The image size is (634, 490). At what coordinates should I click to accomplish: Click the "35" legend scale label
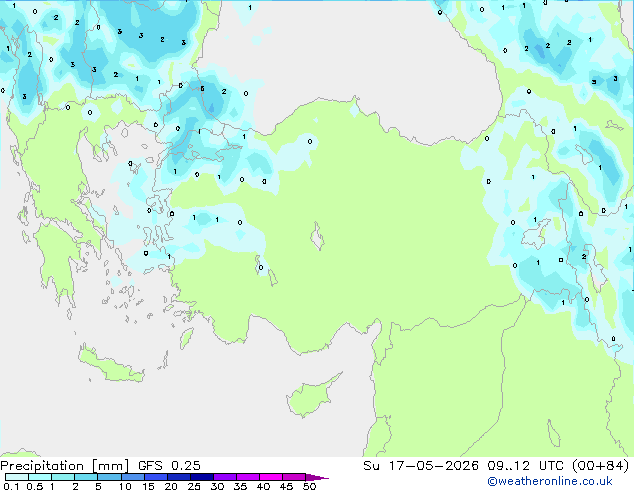pyautogui.click(x=240, y=486)
